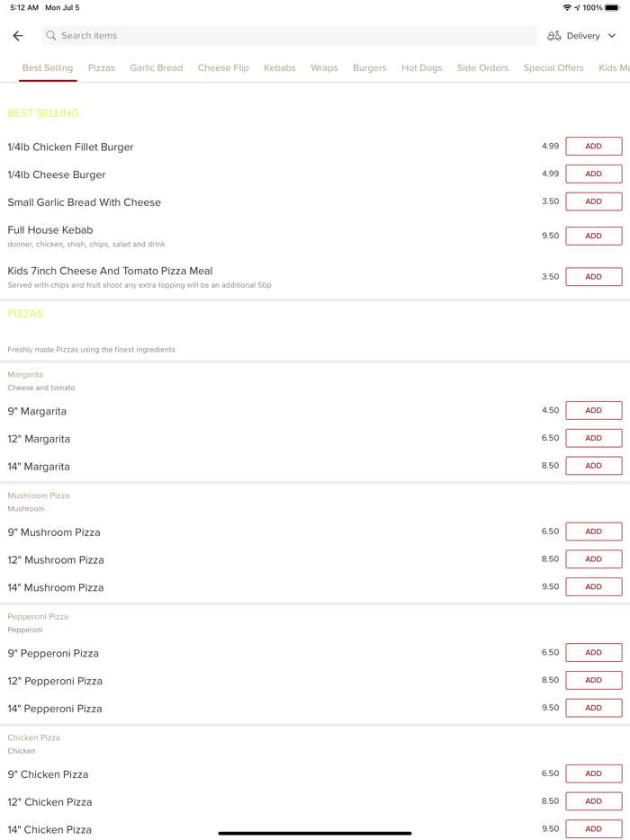Tap the delivery scooter icon
The width and height of the screenshot is (630, 840).
click(x=554, y=36)
